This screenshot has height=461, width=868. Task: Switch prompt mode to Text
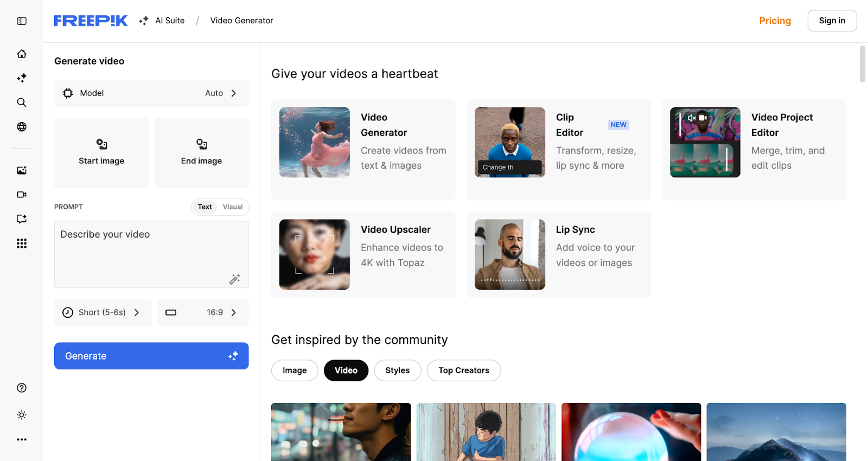(x=205, y=207)
